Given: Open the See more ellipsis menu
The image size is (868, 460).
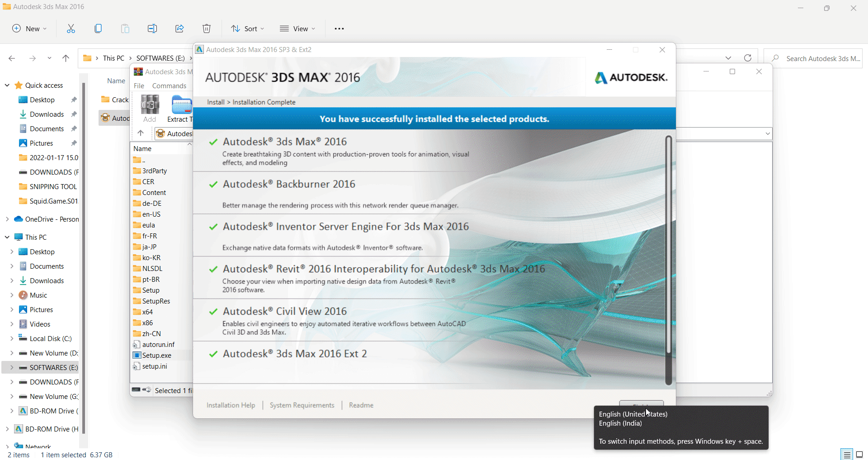Looking at the screenshot, I should click(x=339, y=28).
